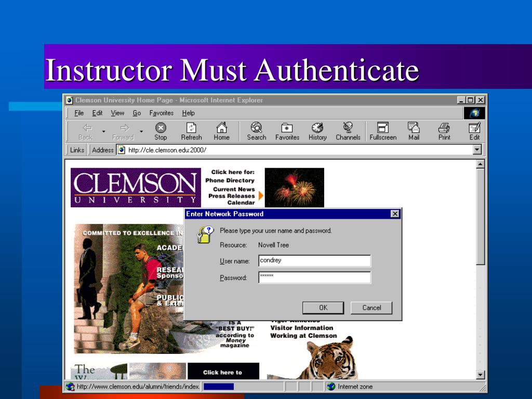Click the User name input field
The width and height of the screenshot is (532, 399).
314,261
